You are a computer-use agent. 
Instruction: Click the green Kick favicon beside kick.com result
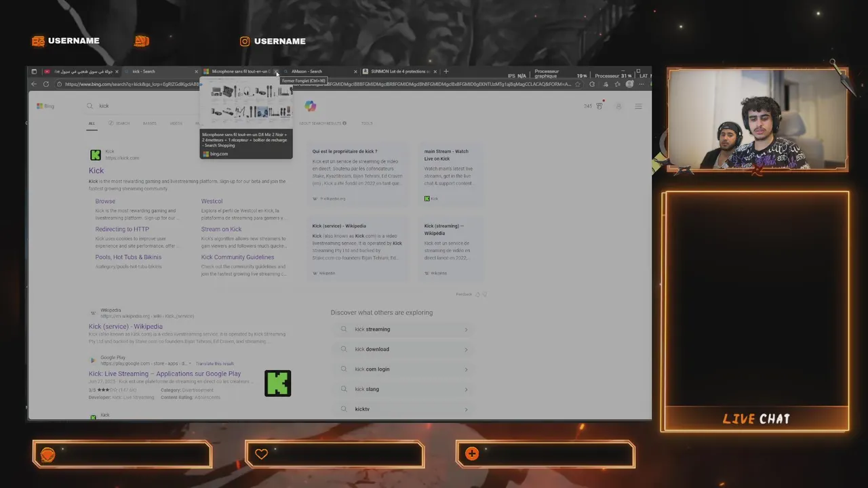click(x=96, y=155)
